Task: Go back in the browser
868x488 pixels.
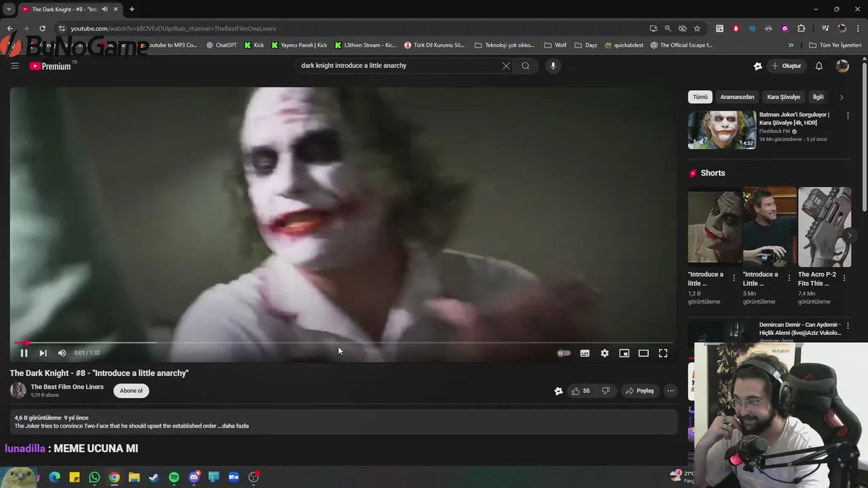Action: pyautogui.click(x=10, y=28)
